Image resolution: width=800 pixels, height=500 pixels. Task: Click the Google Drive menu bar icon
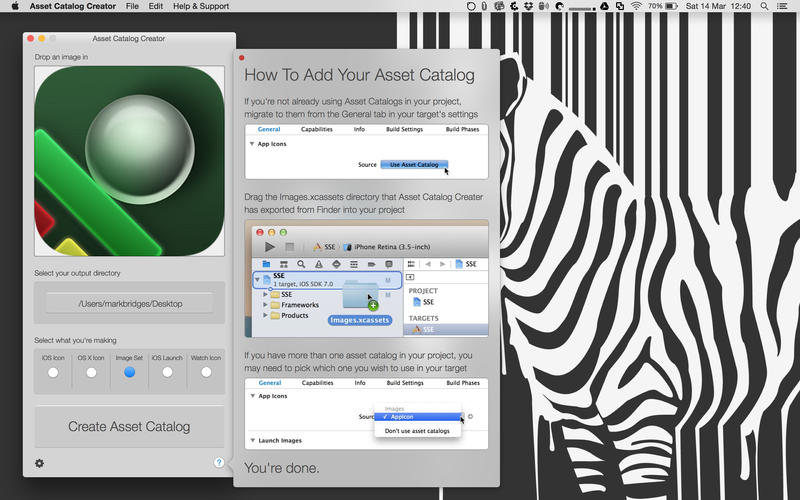[604, 6]
